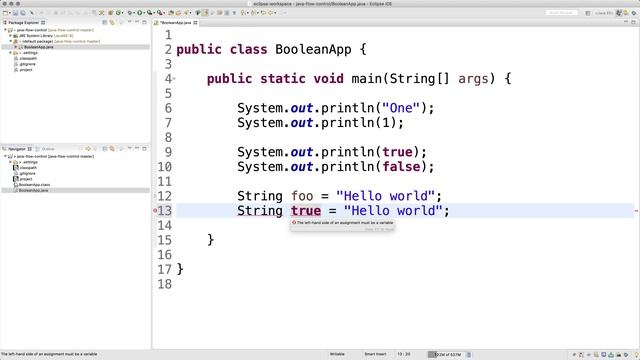640x360 pixels.
Task: Toggle Link with Editor in Navigator
Action: click(x=112, y=149)
